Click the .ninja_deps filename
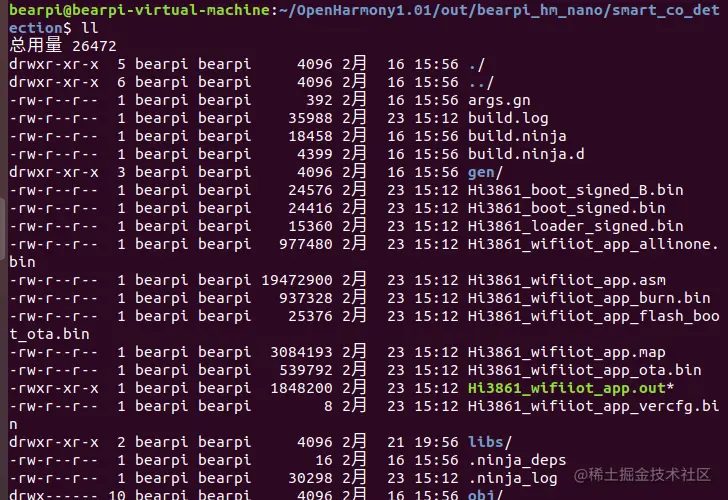The image size is (728, 500). point(517,460)
